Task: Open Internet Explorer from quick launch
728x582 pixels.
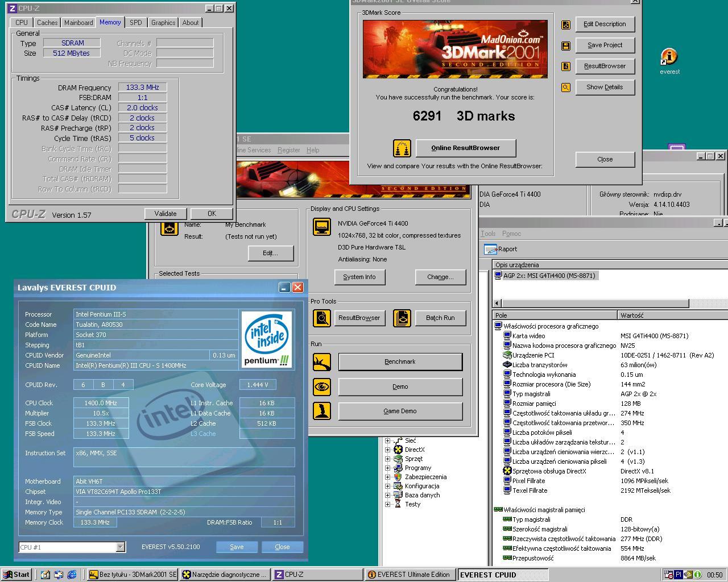Action: pos(72,575)
